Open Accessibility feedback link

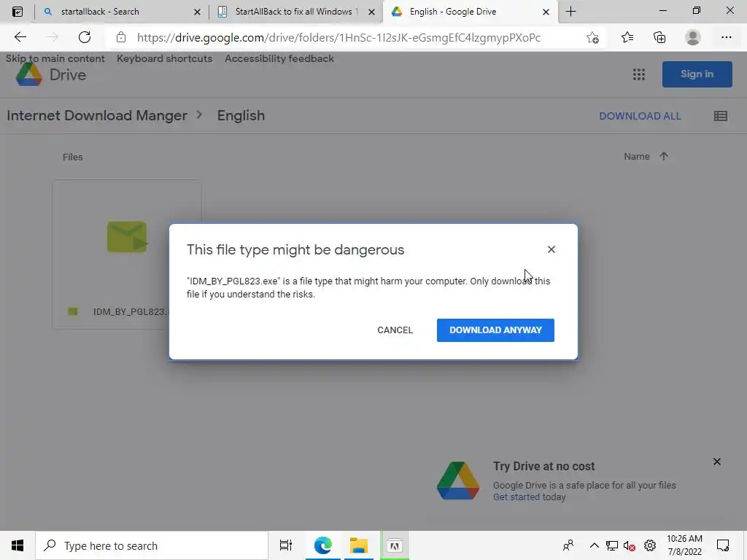coord(279,58)
